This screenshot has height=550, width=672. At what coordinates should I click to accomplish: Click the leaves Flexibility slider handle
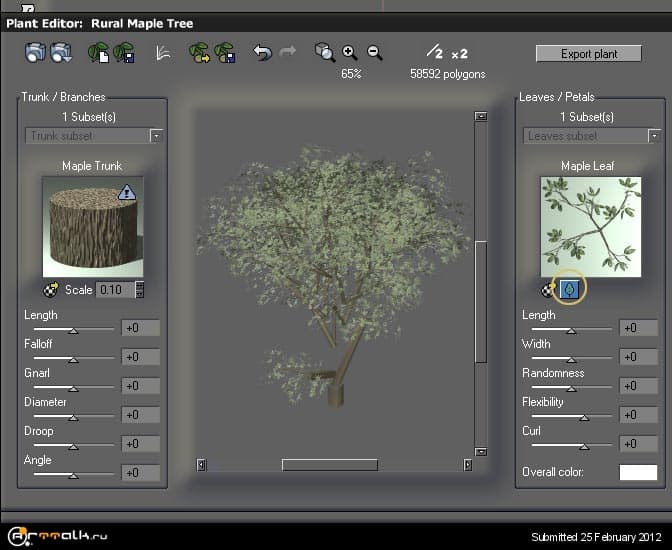[x=584, y=417]
